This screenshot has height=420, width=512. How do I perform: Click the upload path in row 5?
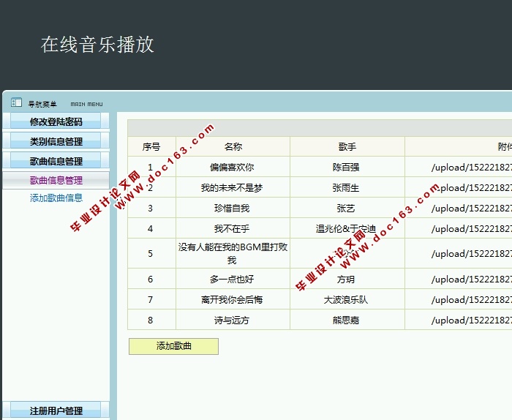point(472,253)
